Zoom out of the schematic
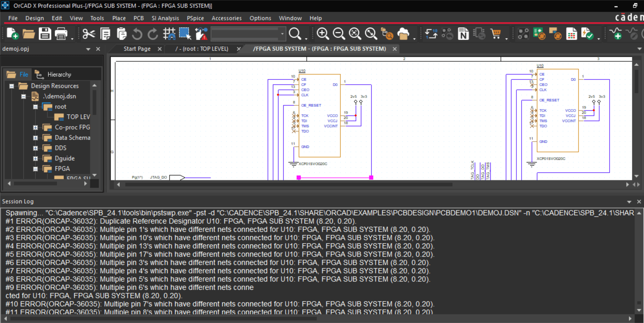Image resolution: width=644 pixels, height=323 pixels. [339, 34]
